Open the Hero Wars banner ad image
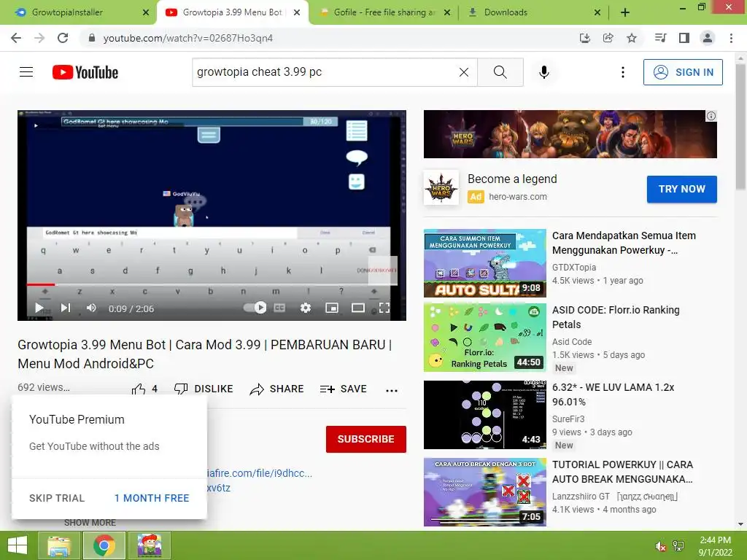The height and width of the screenshot is (560, 747). click(x=570, y=134)
